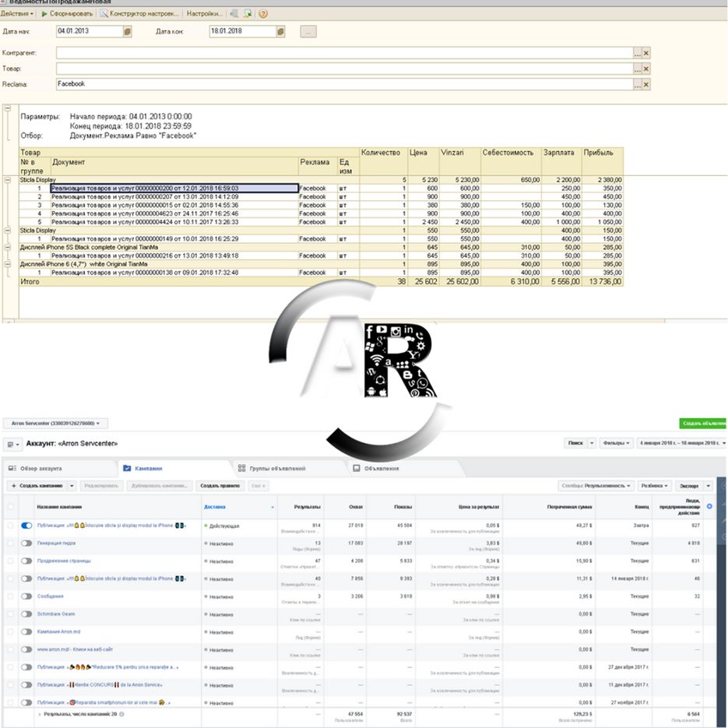Open arrow next to Экспорт button
Viewport: 728px width, 728px height.
coord(709,486)
